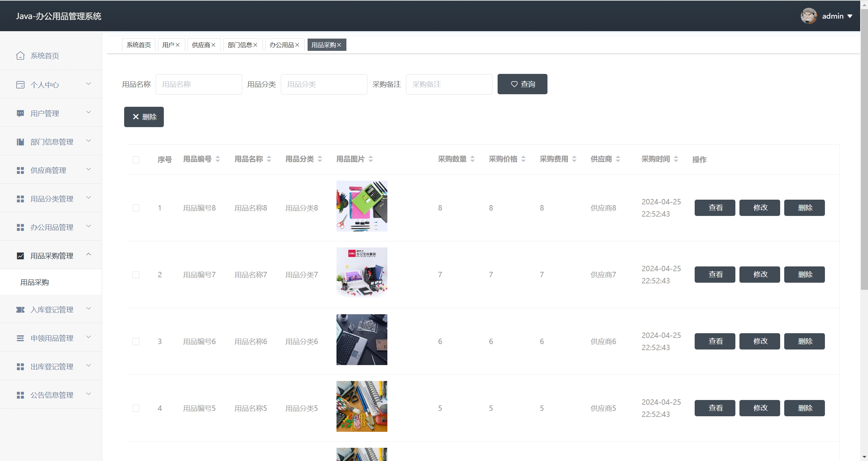Sort by 供应商 column
Image resolution: width=868 pixels, height=461 pixels.
pyautogui.click(x=618, y=159)
